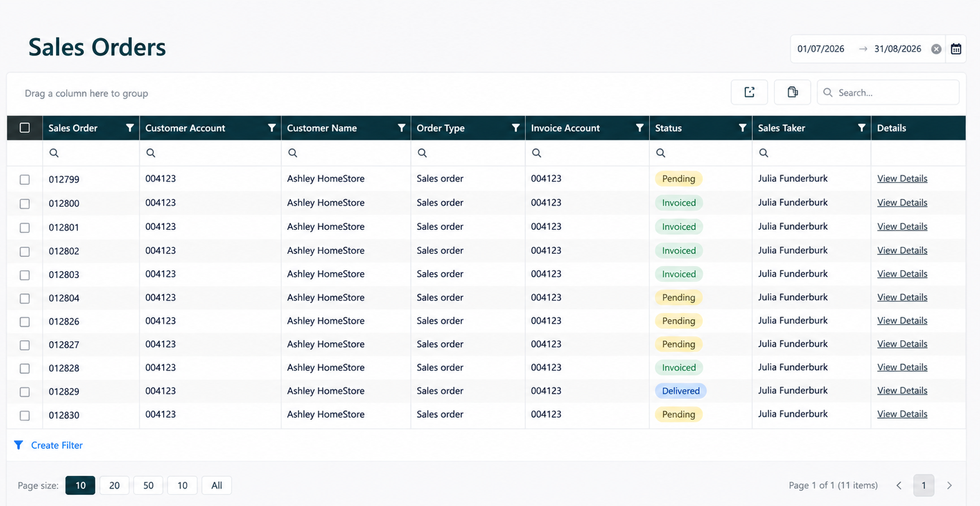The image size is (980, 506).
Task: Check the box for order 012802
Action: click(25, 252)
